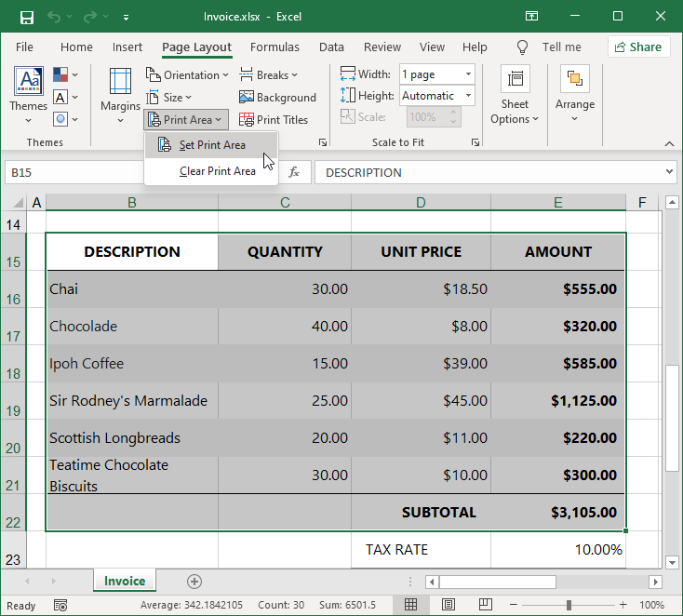Viewport: 683px width, 616px height.
Task: Select Clear Print Area menu item
Action: click(217, 171)
